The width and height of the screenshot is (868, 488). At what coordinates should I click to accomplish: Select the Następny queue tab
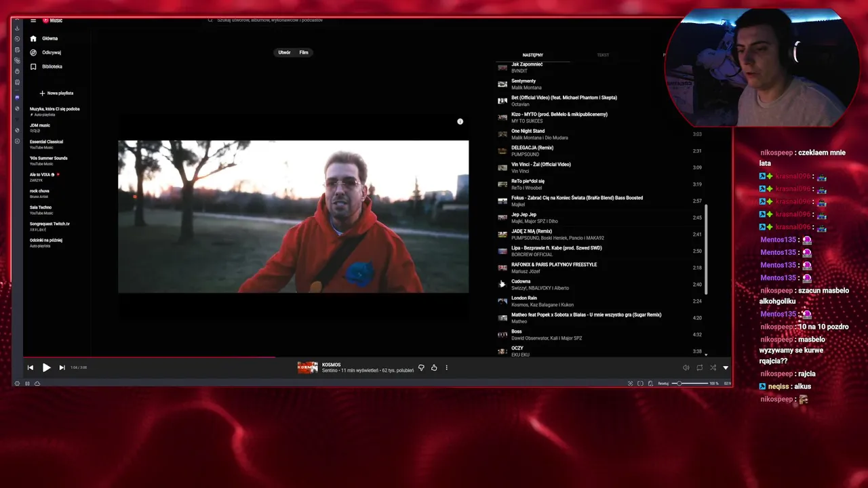click(532, 55)
